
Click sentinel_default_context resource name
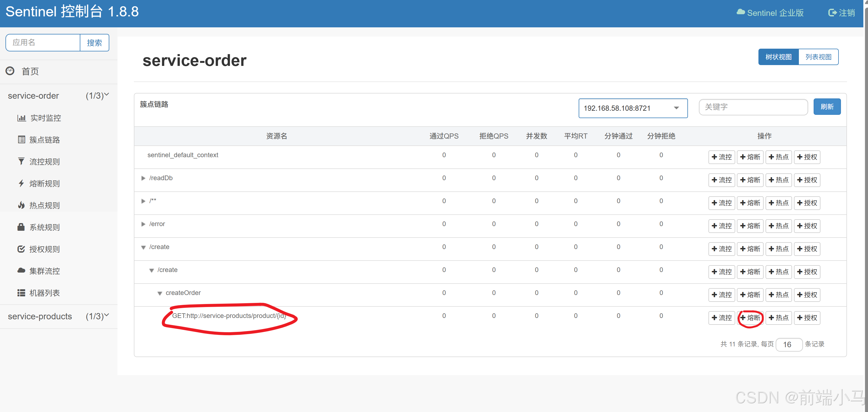pos(183,155)
